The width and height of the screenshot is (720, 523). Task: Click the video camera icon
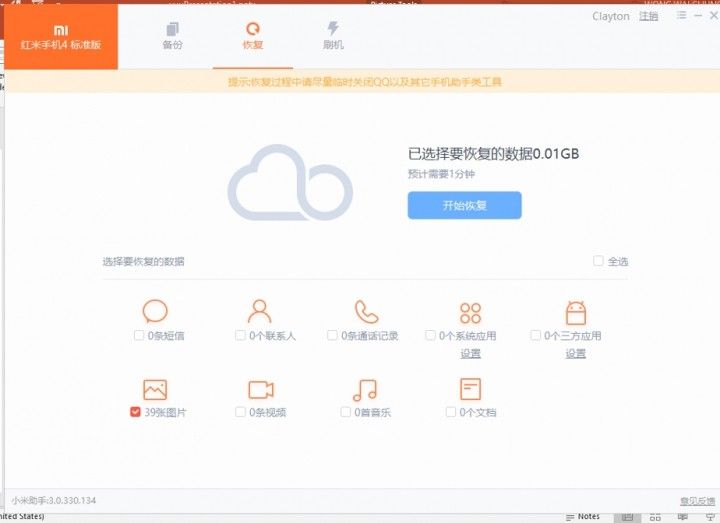pyautogui.click(x=261, y=390)
